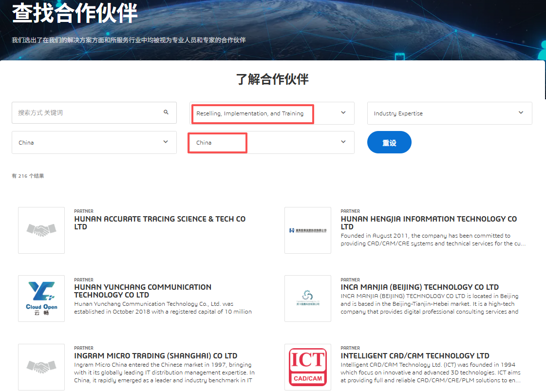This screenshot has width=546, height=392.
Task: Focus the keyword search input field
Action: click(94, 112)
